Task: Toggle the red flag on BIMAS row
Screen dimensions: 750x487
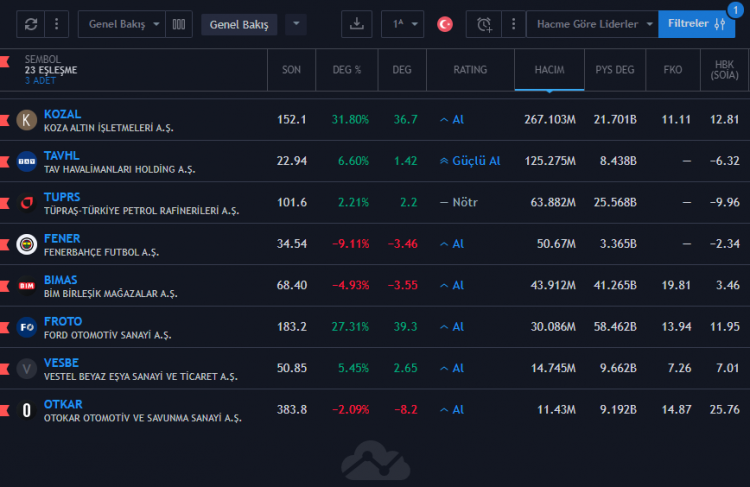Action: click(5, 286)
